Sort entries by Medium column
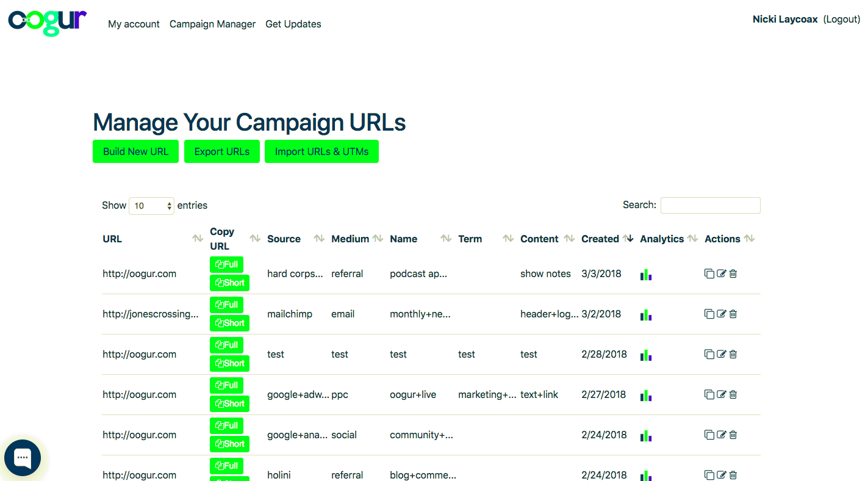The width and height of the screenshot is (868, 481). tap(379, 239)
